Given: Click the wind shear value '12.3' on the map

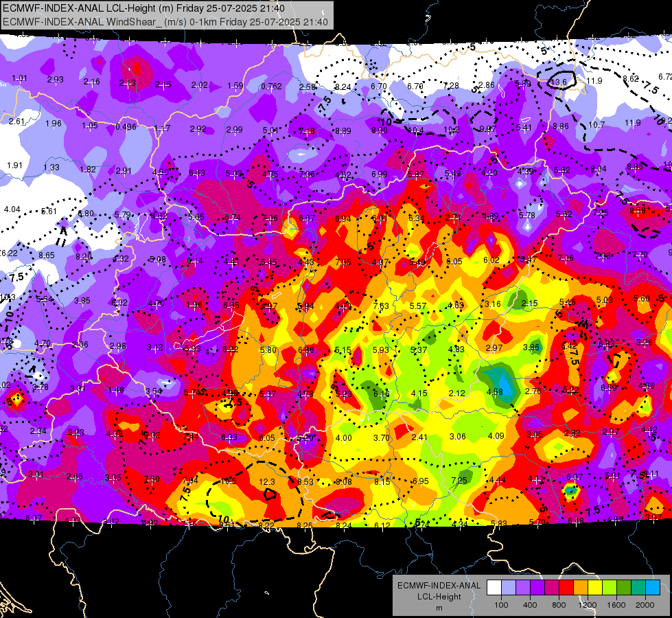Looking at the screenshot, I should pyautogui.click(x=267, y=482).
